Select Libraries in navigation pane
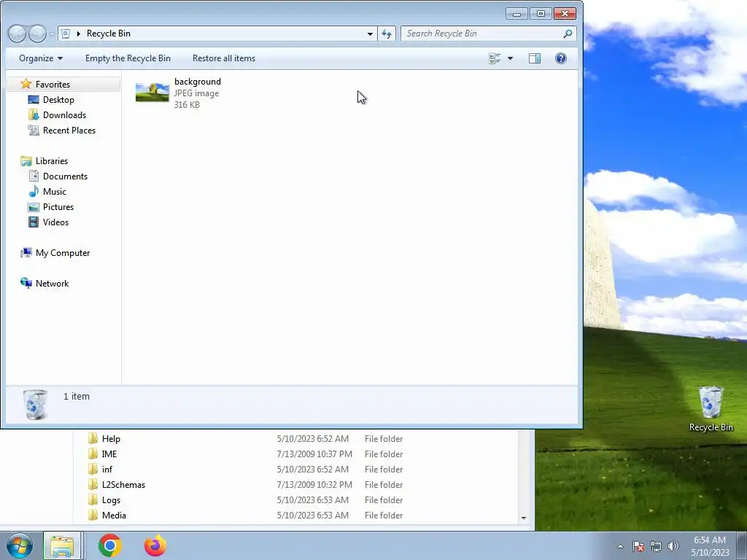The image size is (747, 560). click(x=52, y=161)
